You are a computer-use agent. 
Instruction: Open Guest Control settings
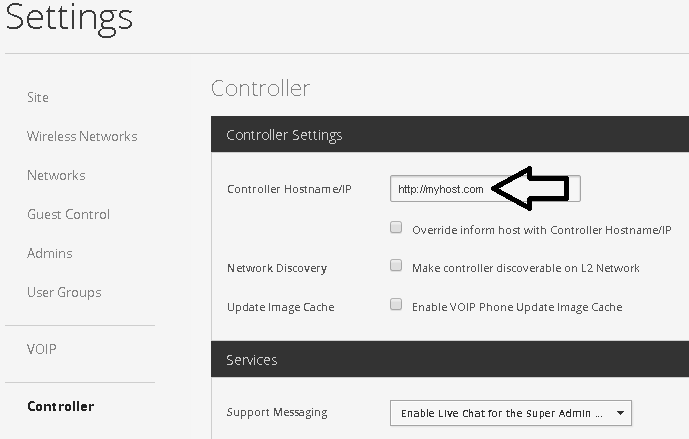pyautogui.click(x=68, y=214)
